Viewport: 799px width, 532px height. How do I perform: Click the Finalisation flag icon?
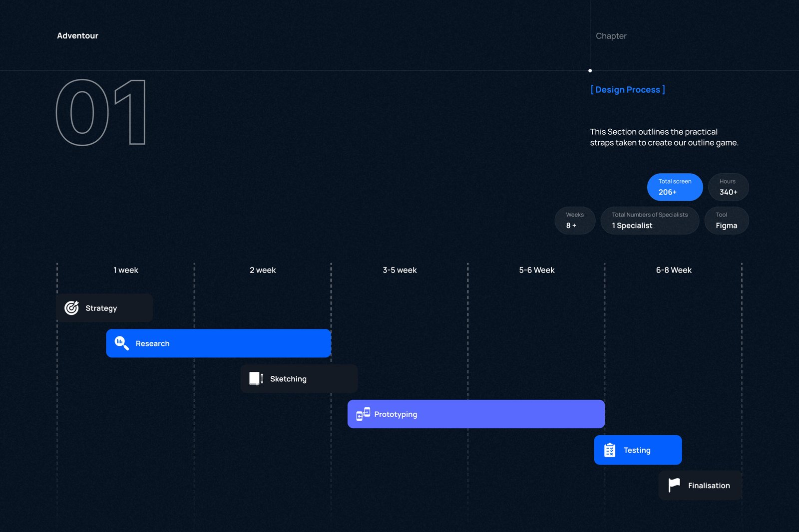pos(674,485)
